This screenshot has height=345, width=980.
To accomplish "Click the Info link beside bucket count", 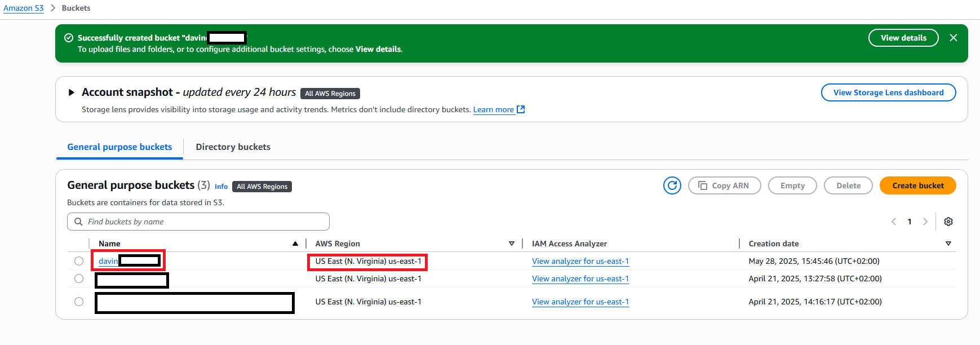I will [x=221, y=187].
